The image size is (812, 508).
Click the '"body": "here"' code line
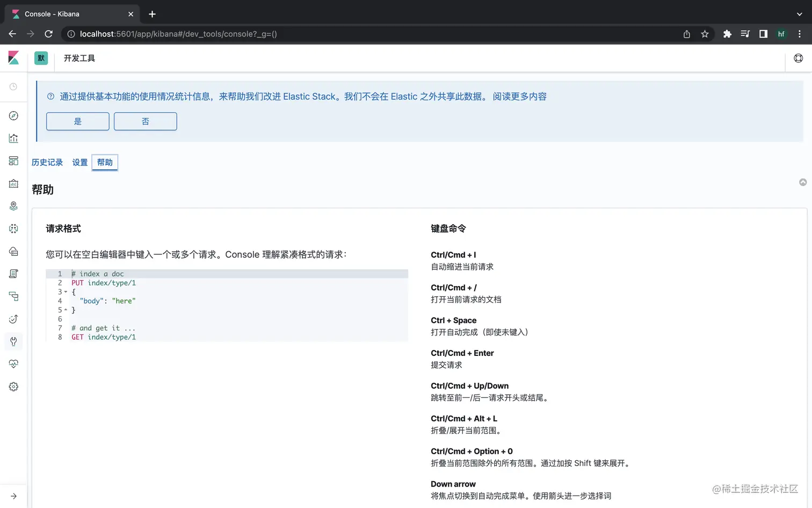107,301
